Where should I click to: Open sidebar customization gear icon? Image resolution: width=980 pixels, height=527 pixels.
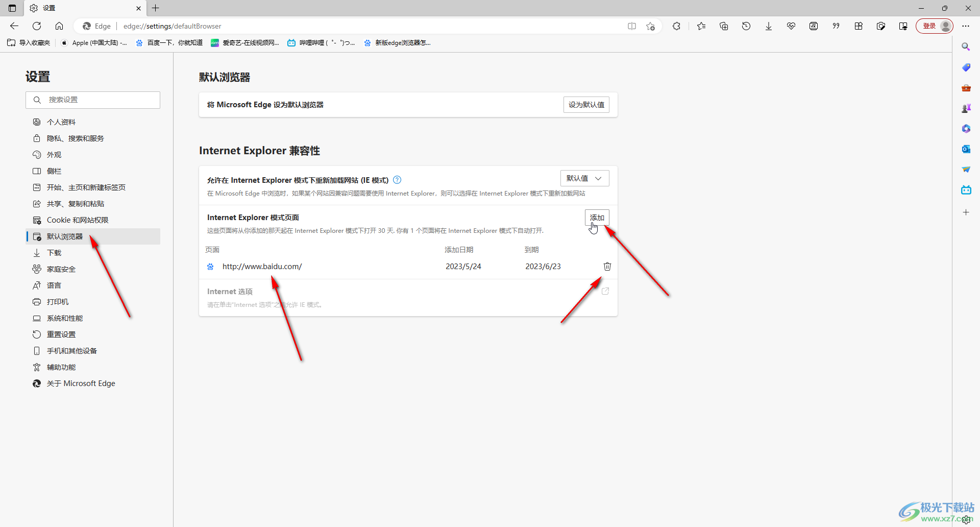(966, 519)
